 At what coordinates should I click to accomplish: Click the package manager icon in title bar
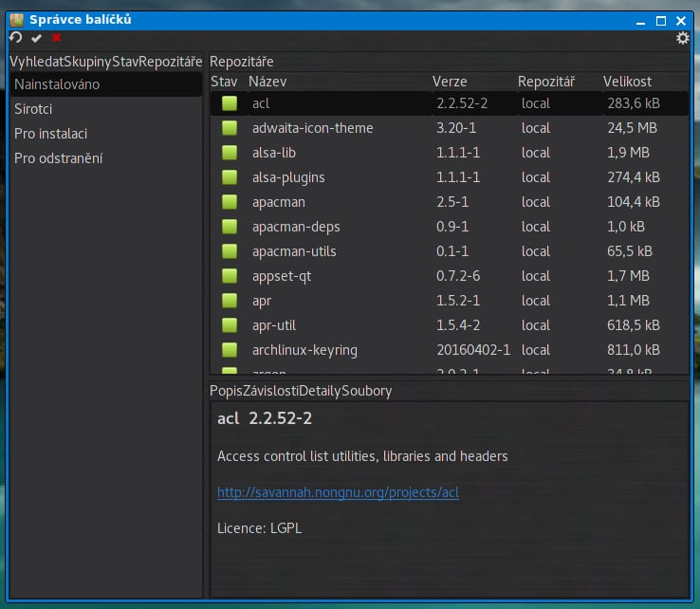[16, 20]
